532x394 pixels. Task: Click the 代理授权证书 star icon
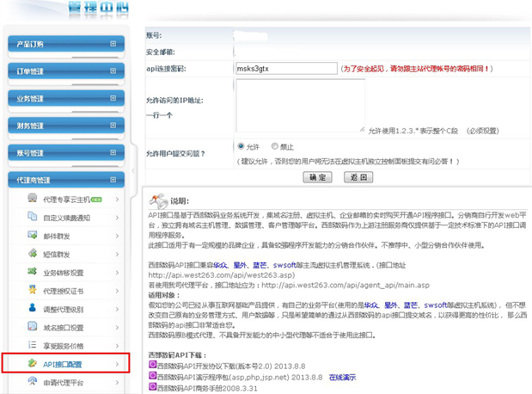(33, 291)
